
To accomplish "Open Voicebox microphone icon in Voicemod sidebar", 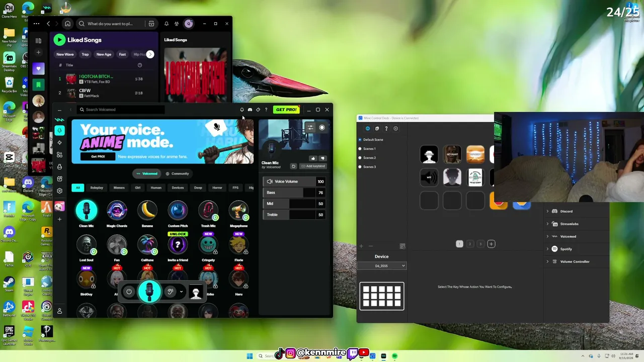I will (60, 131).
